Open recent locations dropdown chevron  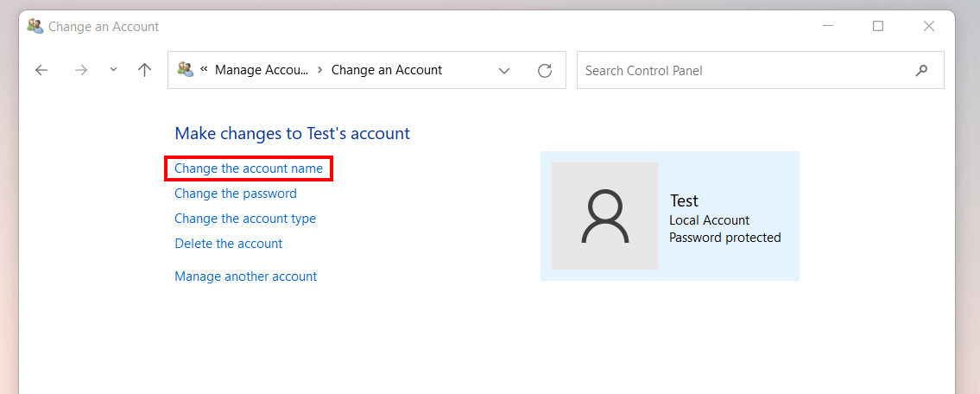[113, 69]
